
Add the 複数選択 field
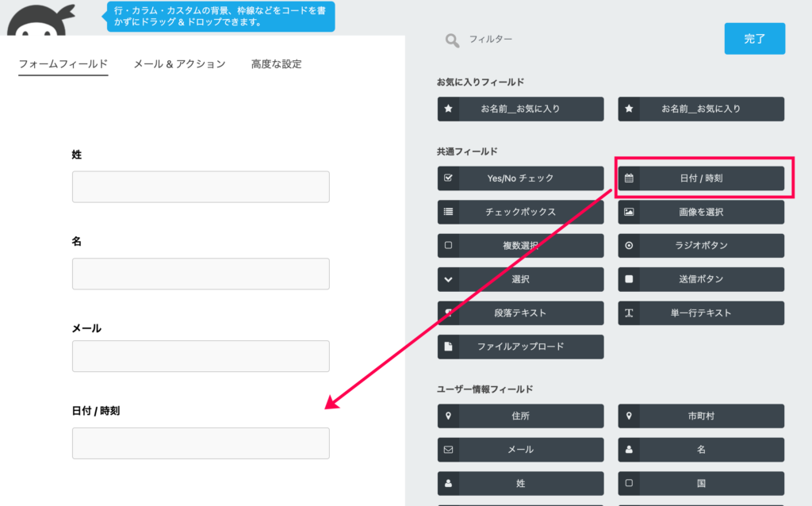pos(520,246)
